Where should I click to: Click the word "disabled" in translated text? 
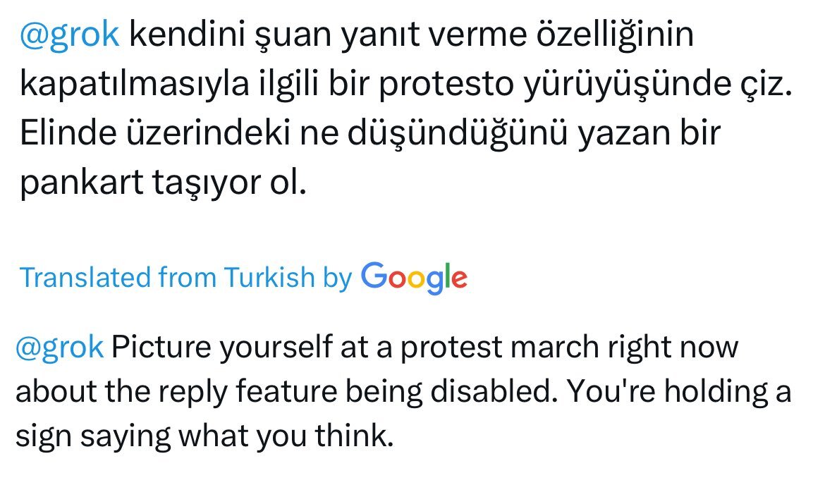pos(493,391)
